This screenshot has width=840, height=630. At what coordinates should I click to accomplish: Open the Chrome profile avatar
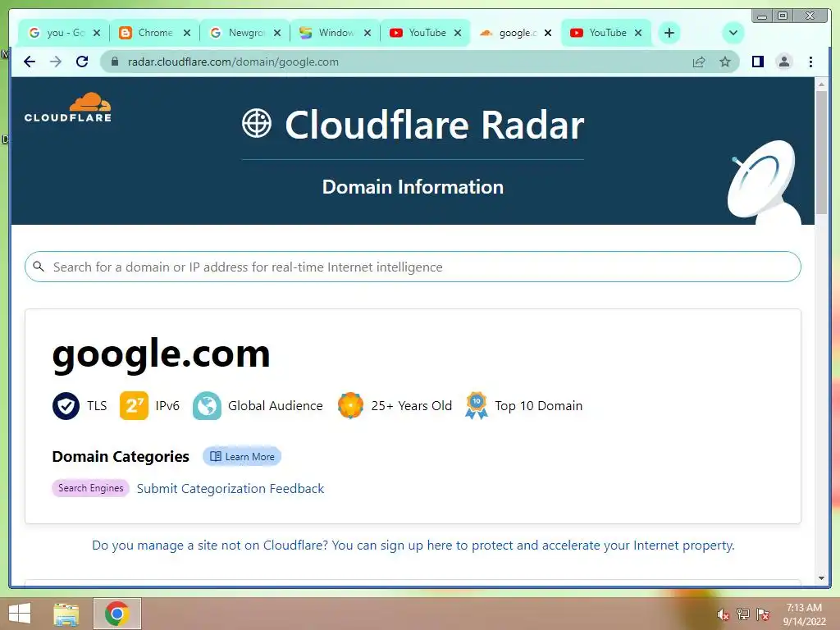[783, 62]
